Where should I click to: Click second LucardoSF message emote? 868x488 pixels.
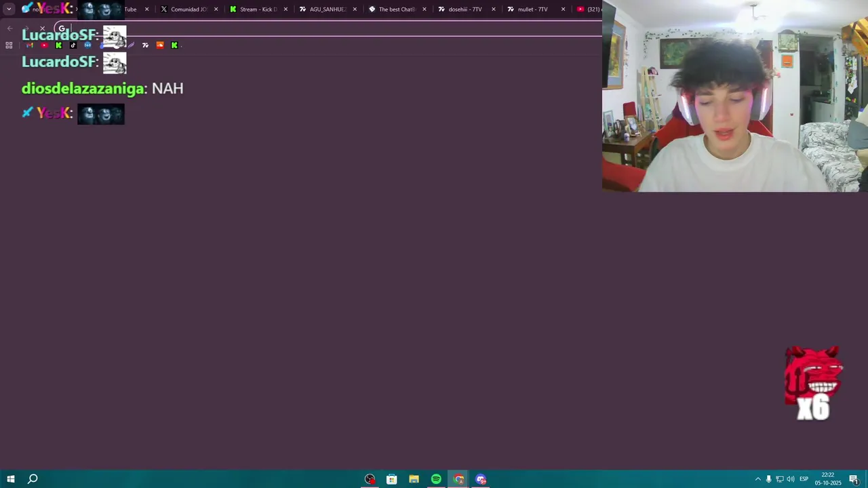115,62
